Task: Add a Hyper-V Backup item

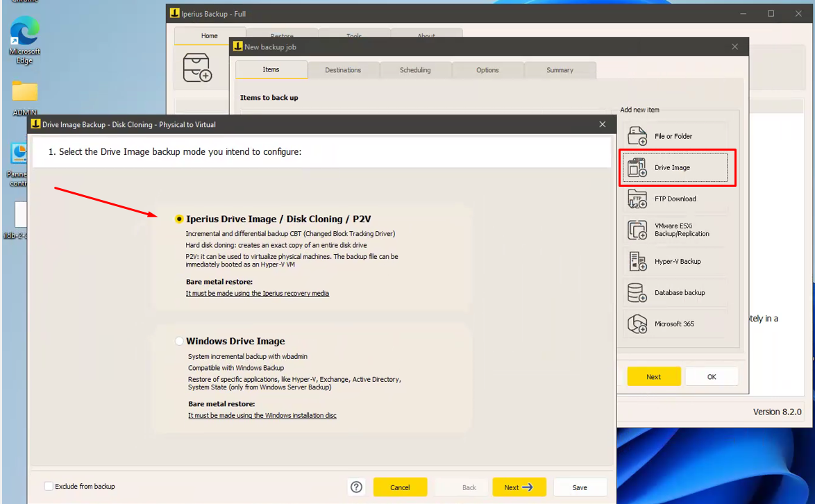Action: point(675,261)
